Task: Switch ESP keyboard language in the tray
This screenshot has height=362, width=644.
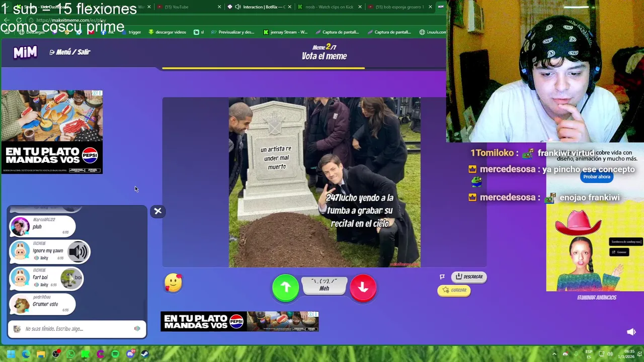Action: [589, 354]
